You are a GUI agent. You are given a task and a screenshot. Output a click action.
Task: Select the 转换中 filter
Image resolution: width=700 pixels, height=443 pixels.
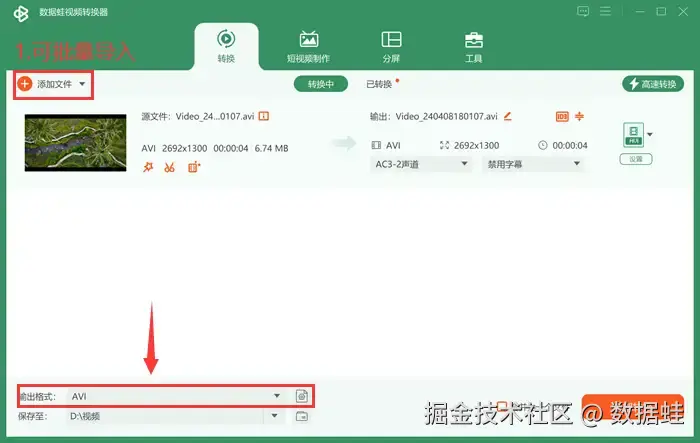point(321,84)
